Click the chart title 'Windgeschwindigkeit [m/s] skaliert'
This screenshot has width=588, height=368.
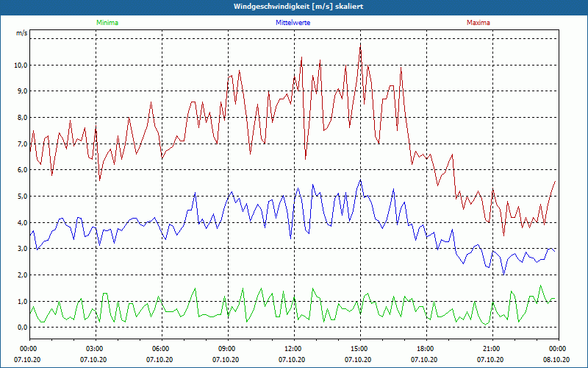(298, 7)
